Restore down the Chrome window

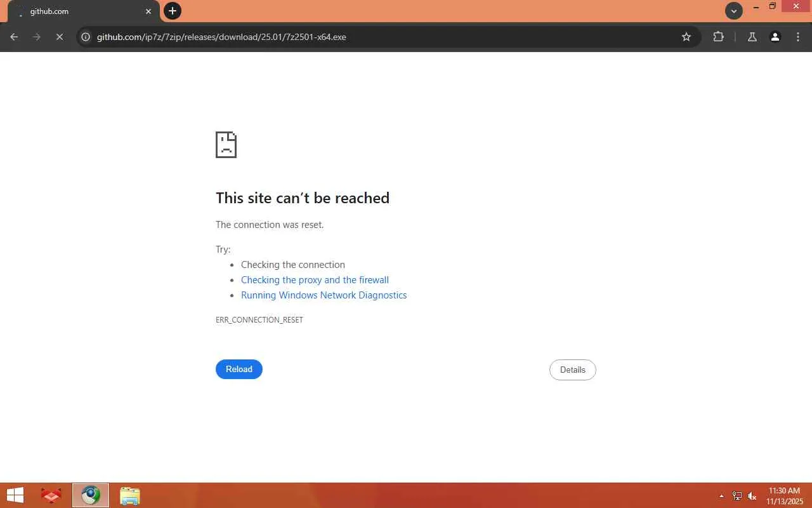773,7
